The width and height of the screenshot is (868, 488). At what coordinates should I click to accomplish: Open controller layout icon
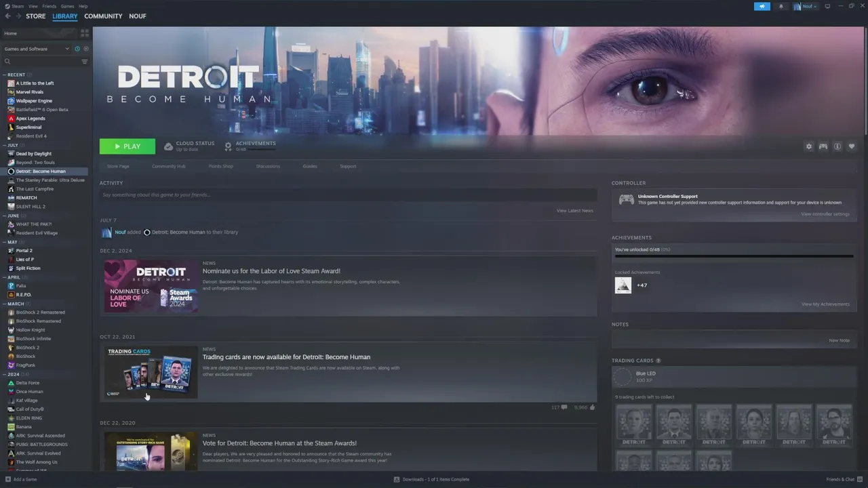pos(823,146)
